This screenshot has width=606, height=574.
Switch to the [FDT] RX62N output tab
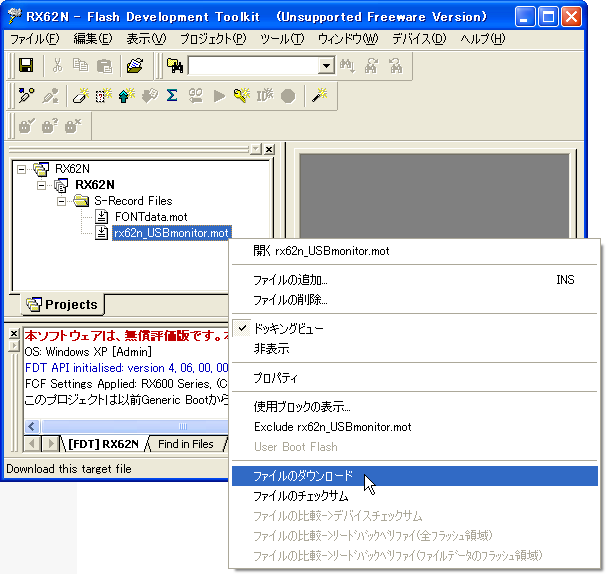(103, 444)
